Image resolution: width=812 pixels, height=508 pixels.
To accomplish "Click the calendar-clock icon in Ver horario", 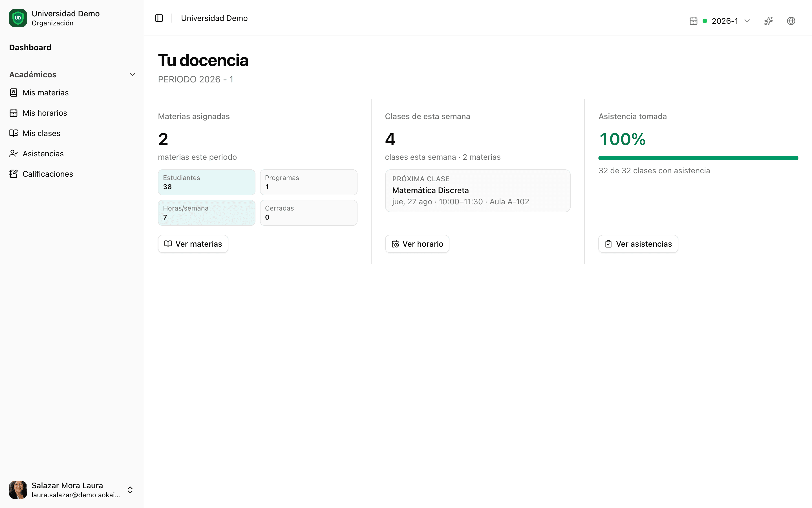I will [x=395, y=244].
